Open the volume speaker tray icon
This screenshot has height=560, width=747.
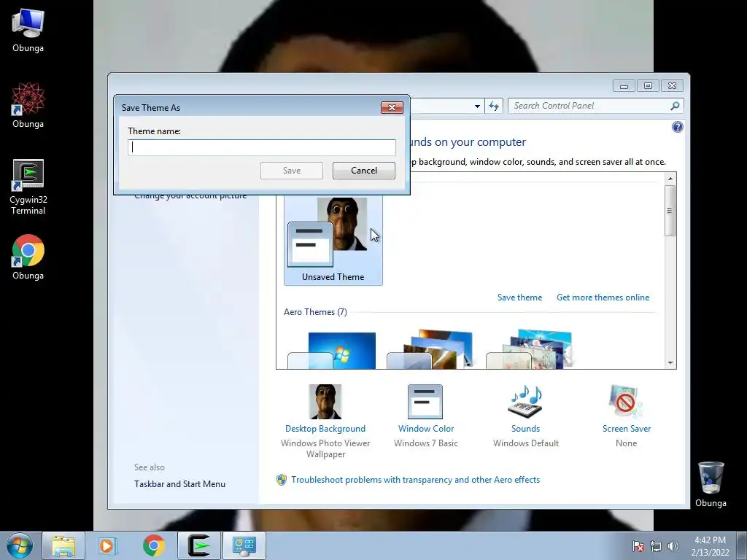coord(673,546)
